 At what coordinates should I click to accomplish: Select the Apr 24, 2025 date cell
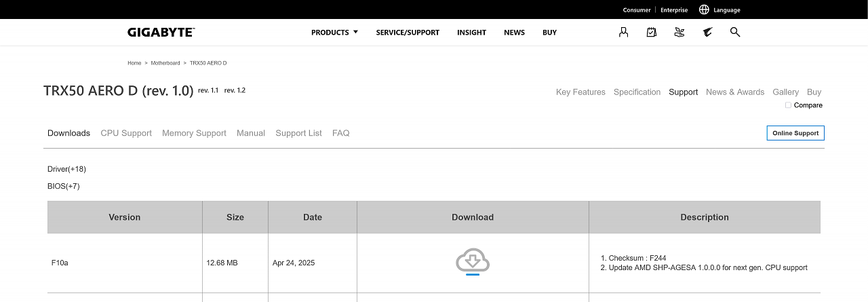point(313,263)
